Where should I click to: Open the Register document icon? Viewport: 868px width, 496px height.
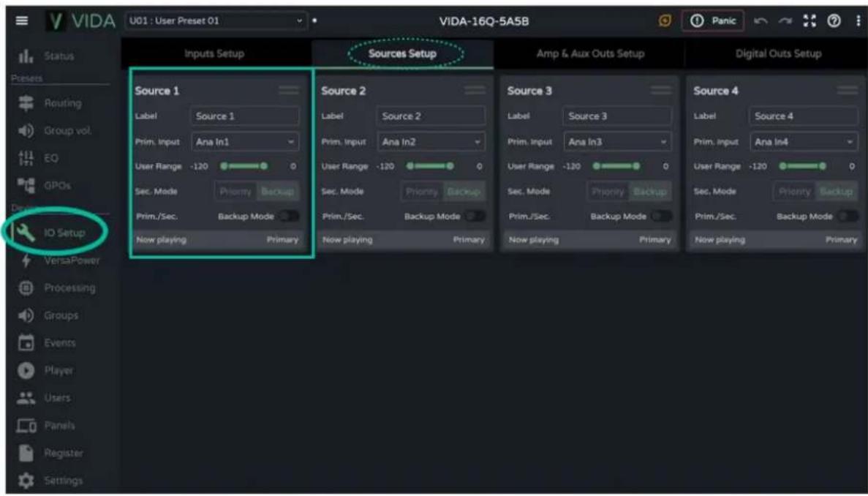[x=26, y=453]
